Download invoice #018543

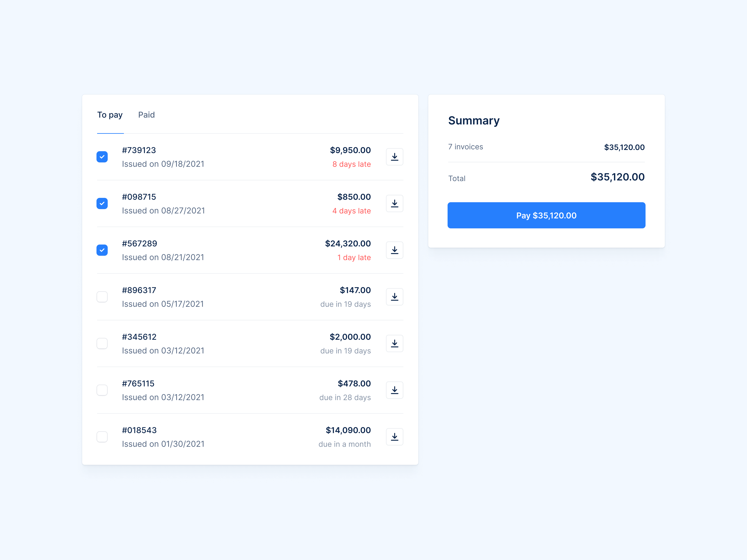(394, 436)
